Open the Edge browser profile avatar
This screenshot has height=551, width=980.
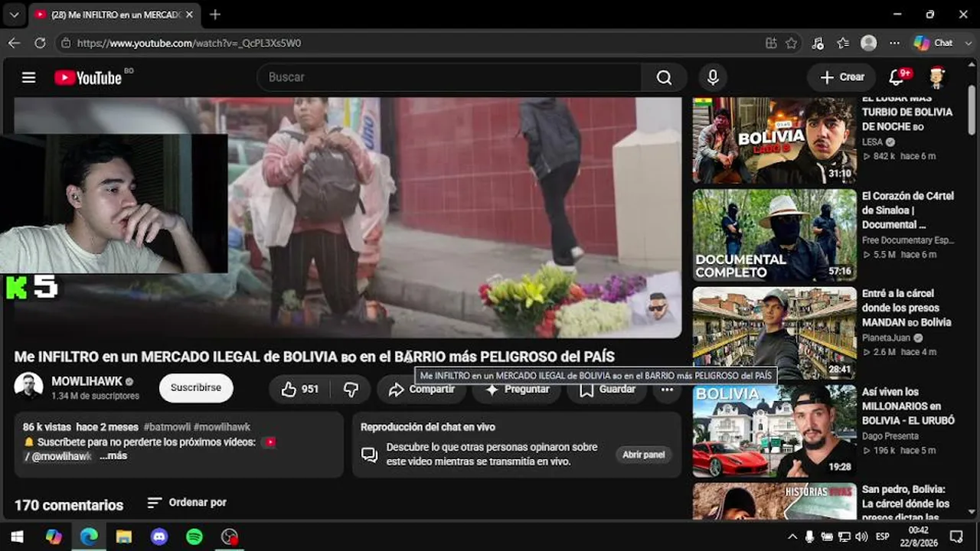point(868,43)
